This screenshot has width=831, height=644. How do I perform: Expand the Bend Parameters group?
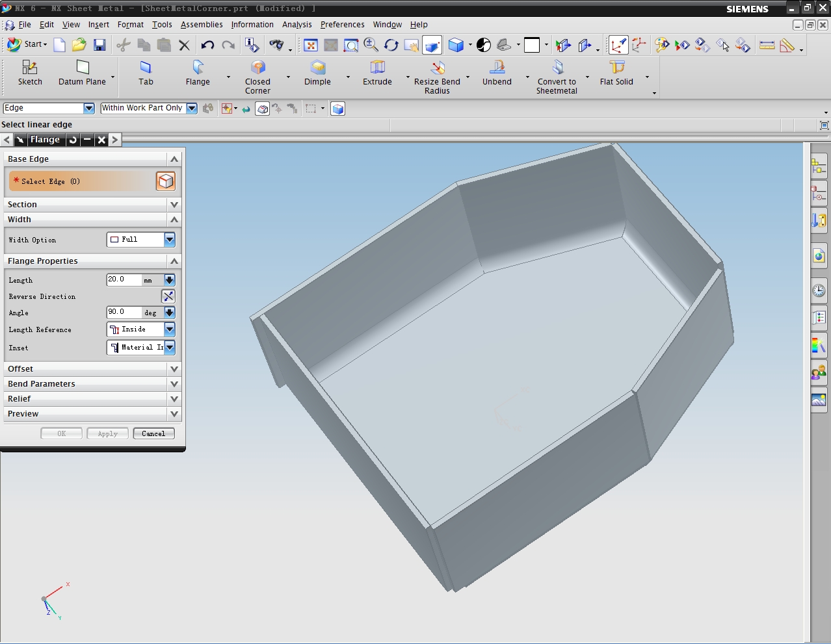click(174, 384)
